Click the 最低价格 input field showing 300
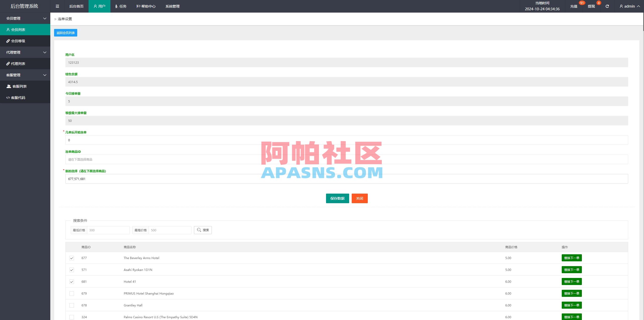 click(x=109, y=230)
